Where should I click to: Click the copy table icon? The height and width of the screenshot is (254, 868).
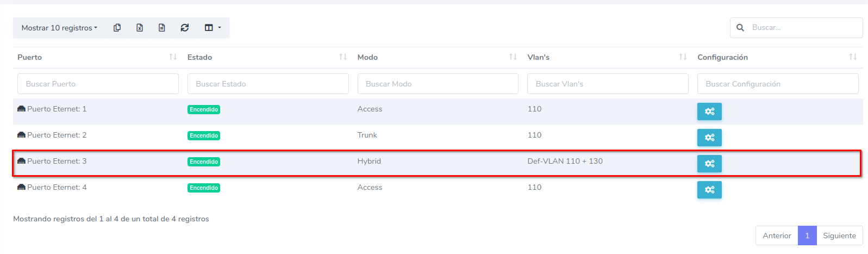[x=117, y=28]
